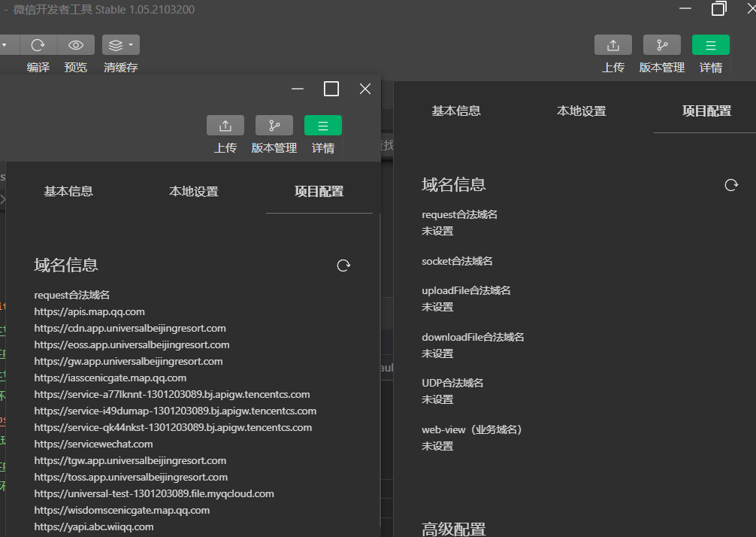The width and height of the screenshot is (756, 537).
Task: Click https://iasscenicgate.map.qq.com domain entry
Action: point(110,378)
